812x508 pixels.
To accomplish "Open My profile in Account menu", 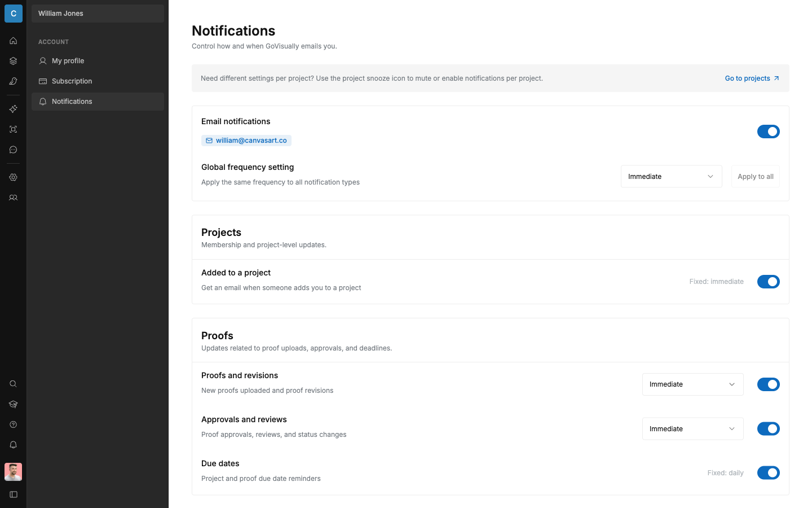I will point(98,61).
